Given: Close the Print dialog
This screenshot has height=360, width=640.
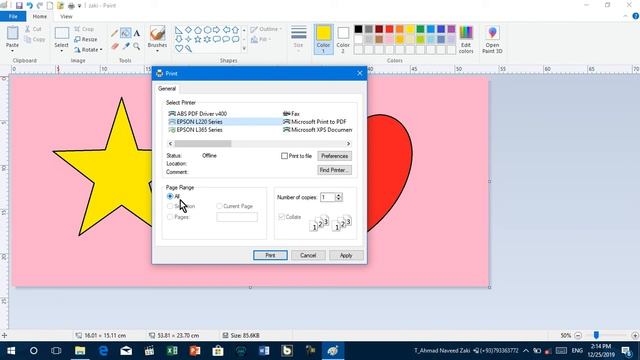Looking at the screenshot, I should click(x=360, y=73).
